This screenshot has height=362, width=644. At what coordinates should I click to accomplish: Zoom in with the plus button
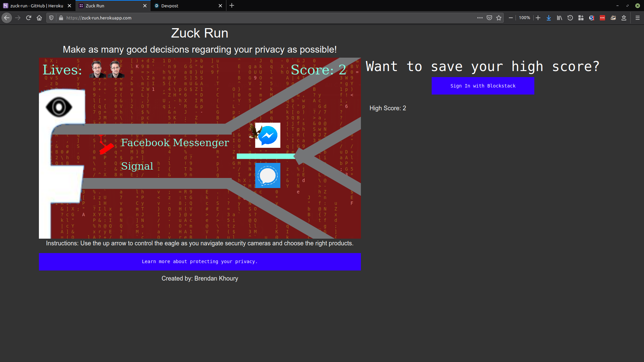coord(538,18)
